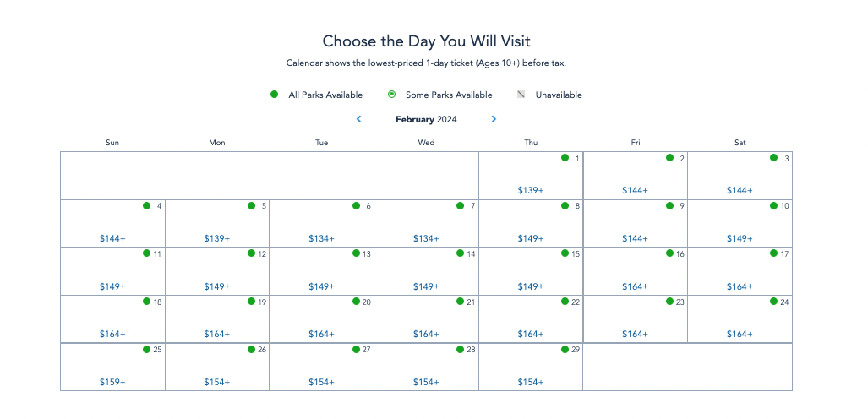This screenshot has width=868, height=419.
Task: Click the Some Parks Available legend icon
Action: coord(391,95)
